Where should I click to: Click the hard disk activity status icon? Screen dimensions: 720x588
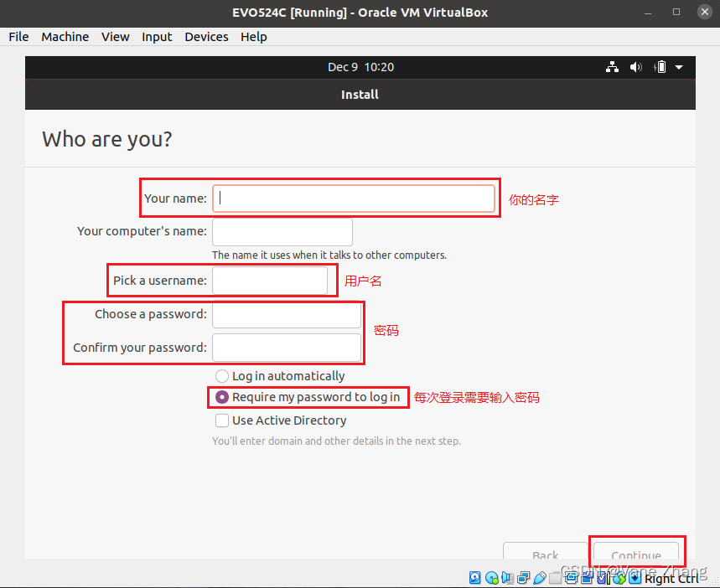(474, 577)
